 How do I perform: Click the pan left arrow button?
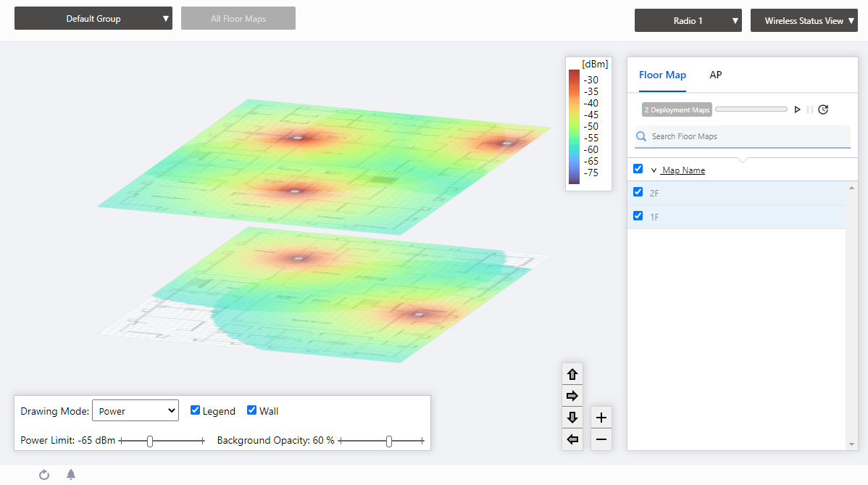(572, 439)
